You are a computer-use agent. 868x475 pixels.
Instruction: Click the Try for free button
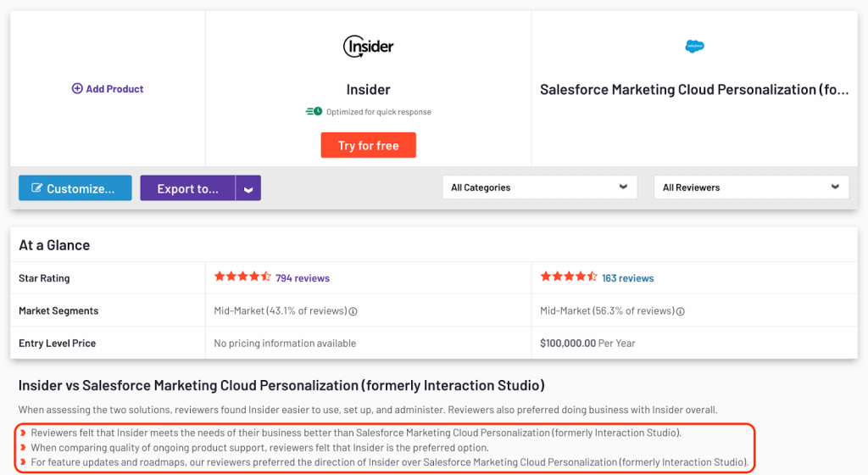pyautogui.click(x=368, y=145)
